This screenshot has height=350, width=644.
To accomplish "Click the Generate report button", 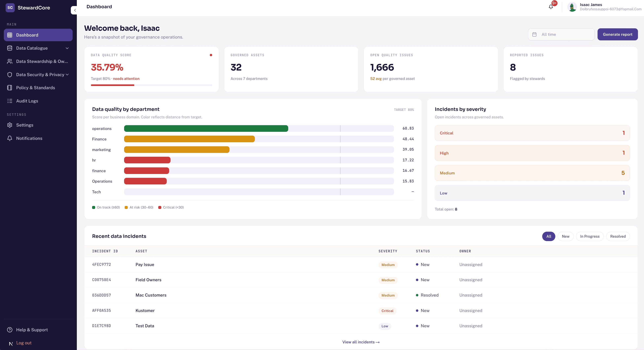I will click(x=617, y=35).
